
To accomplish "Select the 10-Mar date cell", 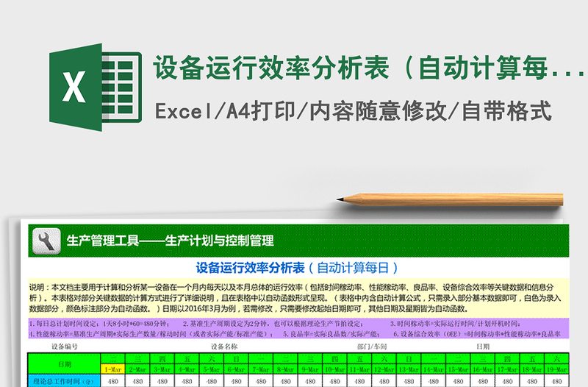I will click(x=335, y=370).
